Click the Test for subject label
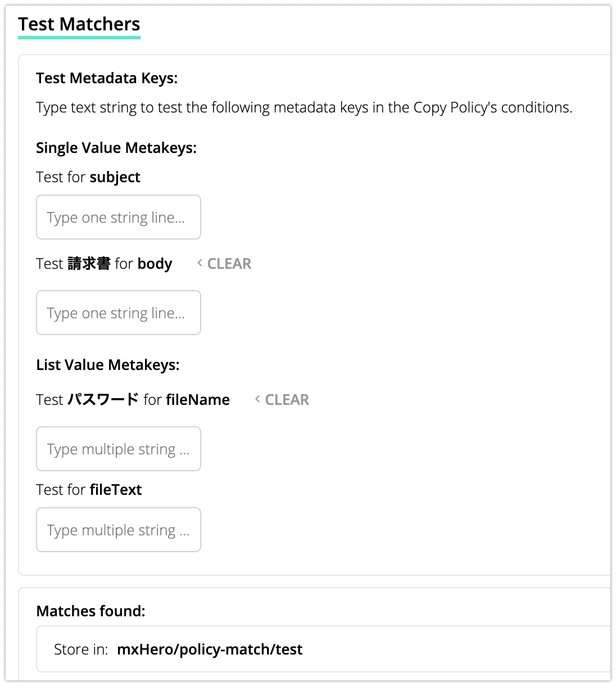 click(88, 177)
